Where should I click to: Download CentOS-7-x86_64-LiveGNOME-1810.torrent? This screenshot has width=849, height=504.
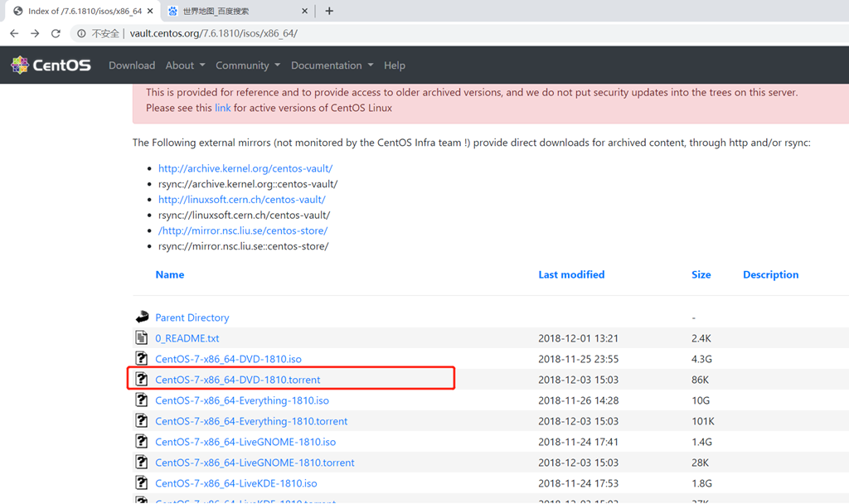[255, 463]
